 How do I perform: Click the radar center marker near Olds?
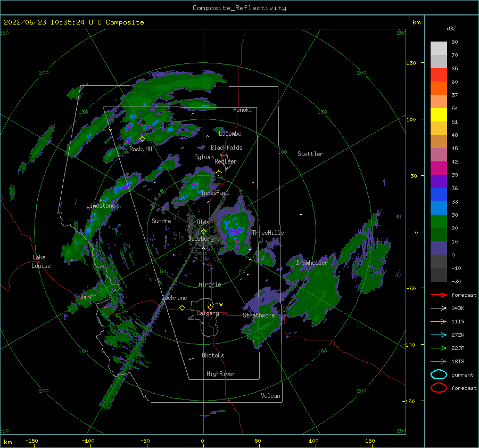[203, 232]
